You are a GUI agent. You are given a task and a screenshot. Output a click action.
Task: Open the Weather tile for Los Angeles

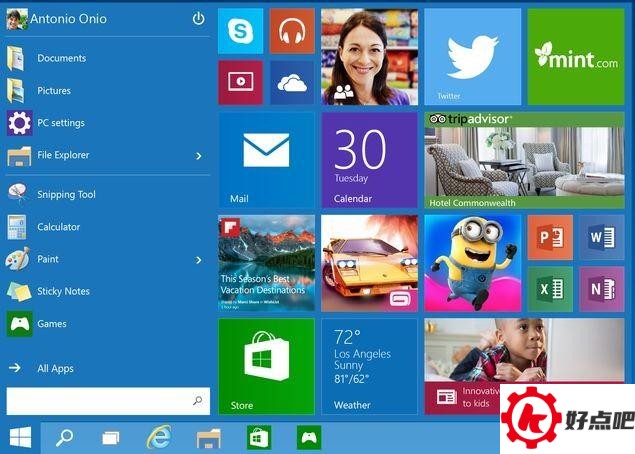(369, 366)
